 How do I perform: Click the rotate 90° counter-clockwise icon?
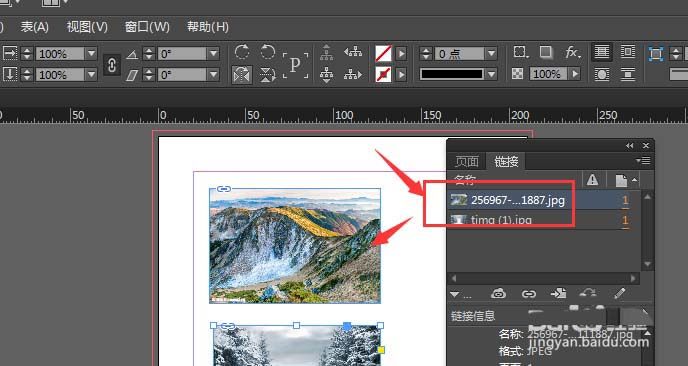point(267,53)
